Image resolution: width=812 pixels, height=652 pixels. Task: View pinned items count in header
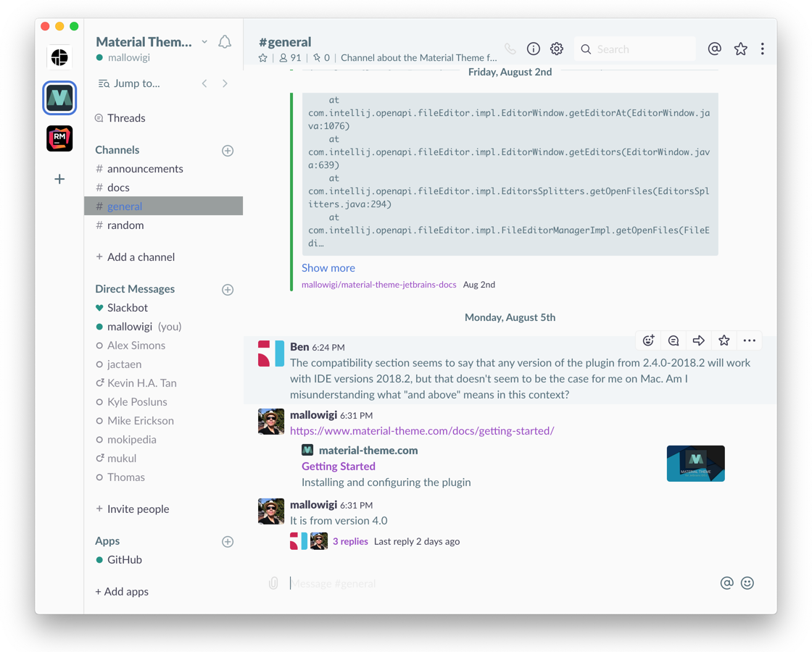point(322,58)
